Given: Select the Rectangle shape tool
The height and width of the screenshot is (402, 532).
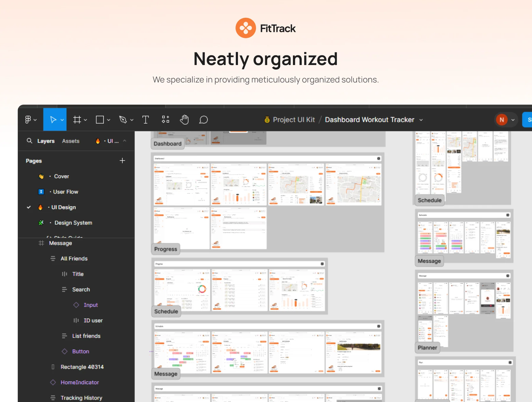Looking at the screenshot, I should click(x=100, y=119).
